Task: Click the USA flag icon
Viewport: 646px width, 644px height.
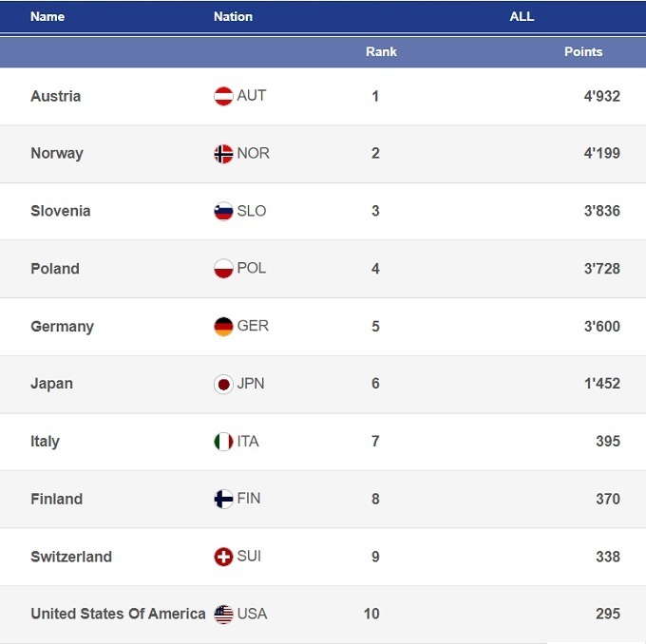Action: coord(223,615)
